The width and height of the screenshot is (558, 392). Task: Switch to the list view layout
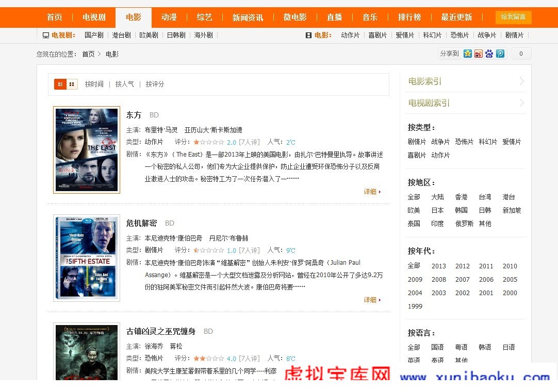(x=60, y=84)
